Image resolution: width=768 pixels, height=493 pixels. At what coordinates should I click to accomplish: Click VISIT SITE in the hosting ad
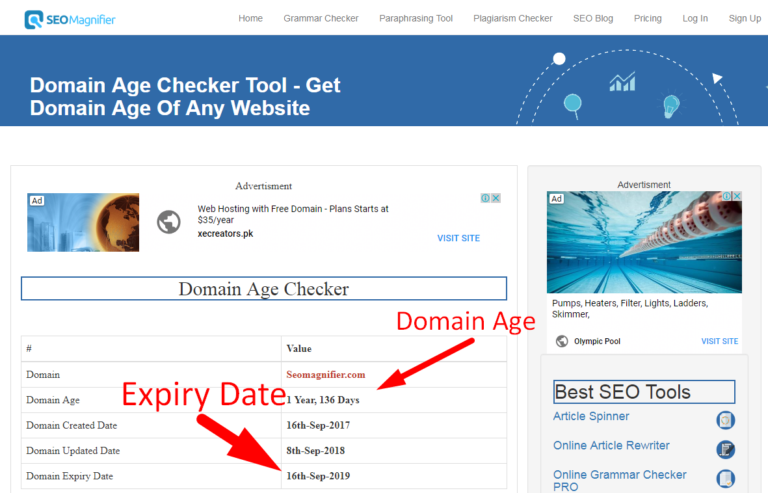[x=458, y=238]
